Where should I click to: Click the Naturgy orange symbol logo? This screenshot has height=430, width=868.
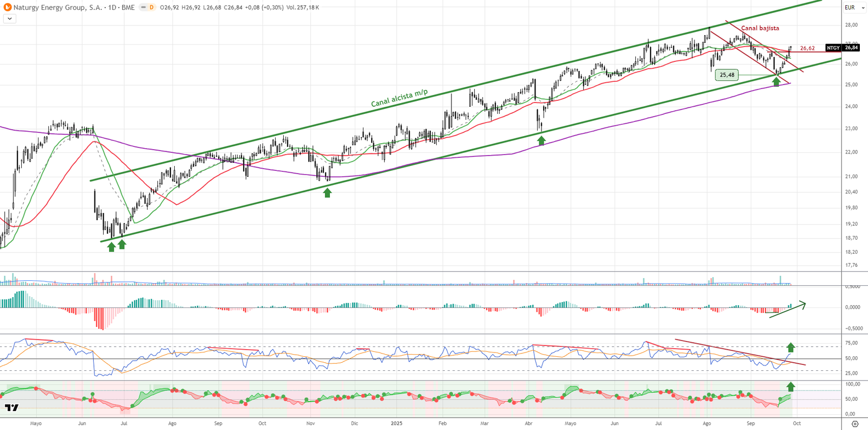pos(8,8)
